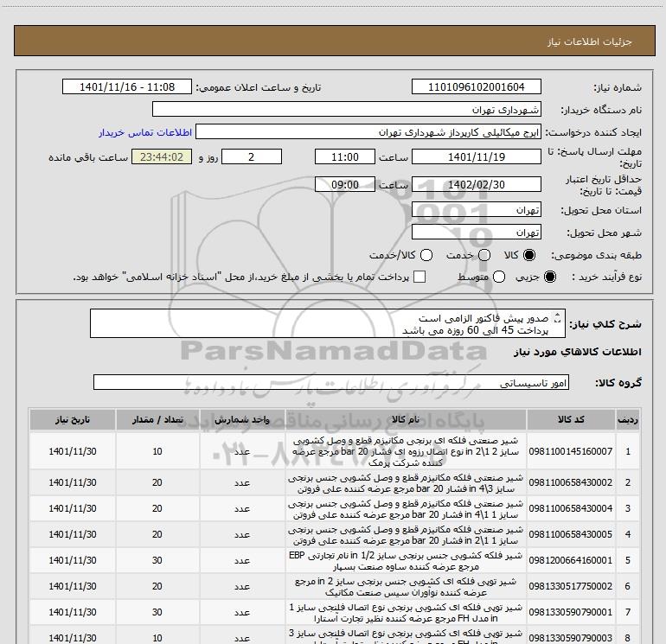The image size is (666, 644).
Task: Click quantity 30 in row 5
Action: [157, 560]
